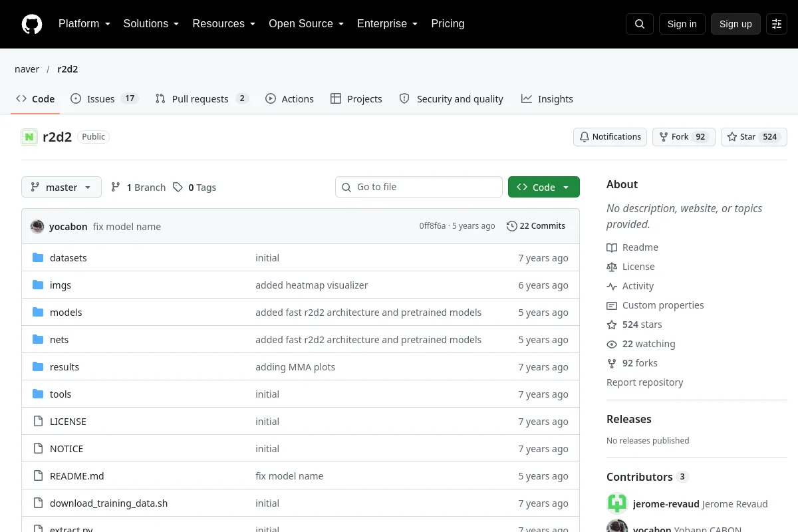
Task: Open 'added heatmap visualizer' commit message
Action: pos(311,285)
